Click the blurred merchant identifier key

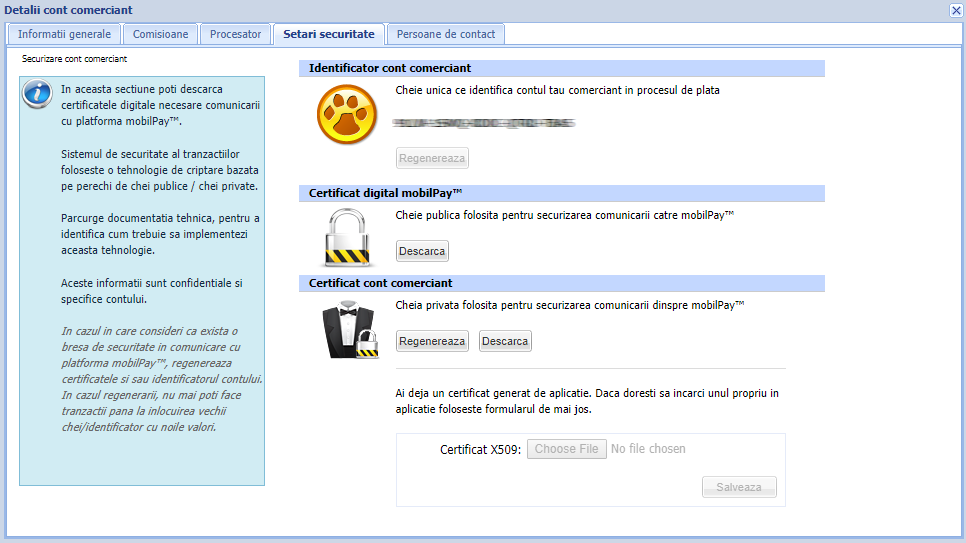pyautogui.click(x=484, y=123)
